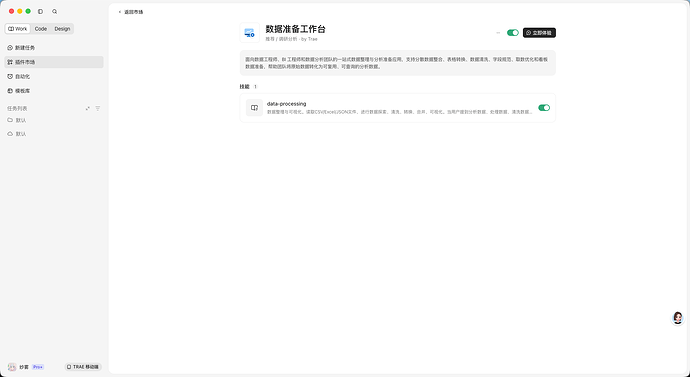Switch to the Work mode tab
Image resolution: width=690 pixels, height=377 pixels.
(18, 29)
